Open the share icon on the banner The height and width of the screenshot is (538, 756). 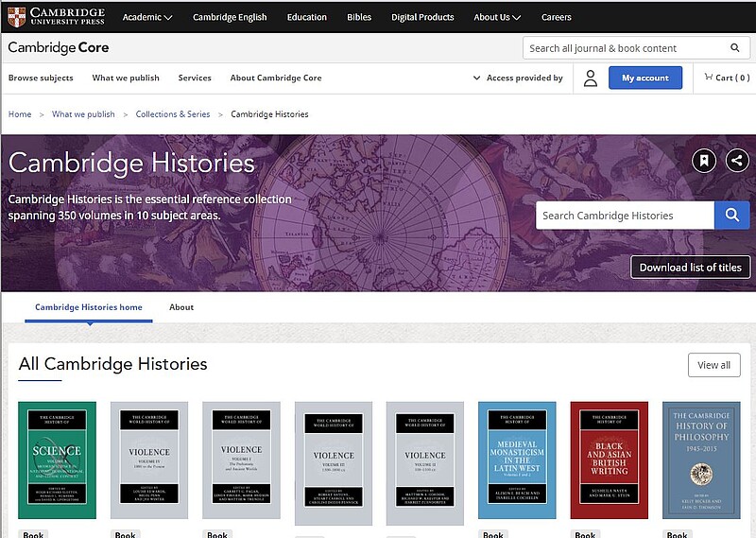tap(737, 160)
